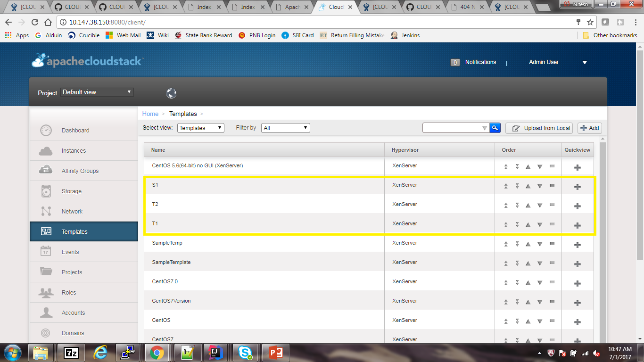The width and height of the screenshot is (644, 362).
Task: Open Quickview for SampleTemplate row
Action: [578, 264]
